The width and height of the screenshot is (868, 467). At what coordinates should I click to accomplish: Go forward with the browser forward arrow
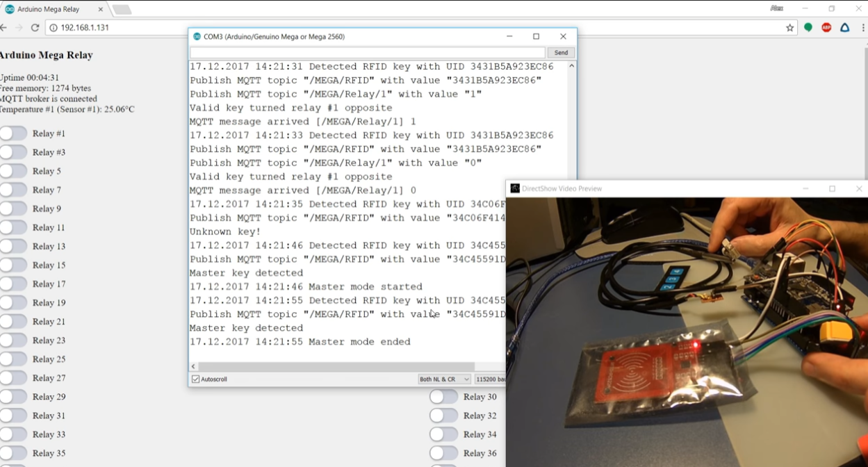point(19,28)
